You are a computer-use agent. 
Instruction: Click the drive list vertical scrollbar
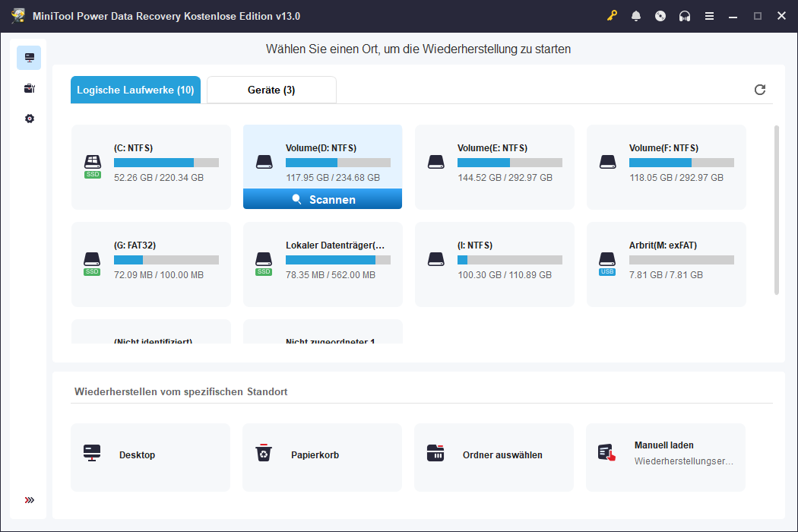(776, 210)
